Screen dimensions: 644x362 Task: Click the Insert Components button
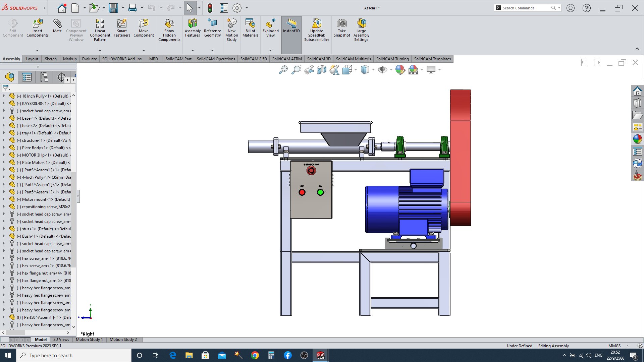tap(38, 28)
